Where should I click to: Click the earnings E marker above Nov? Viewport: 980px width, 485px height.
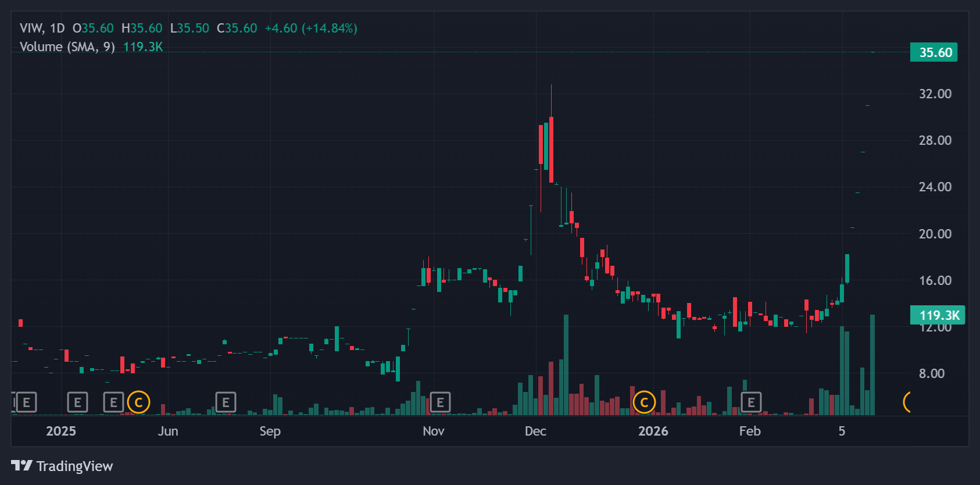440,402
